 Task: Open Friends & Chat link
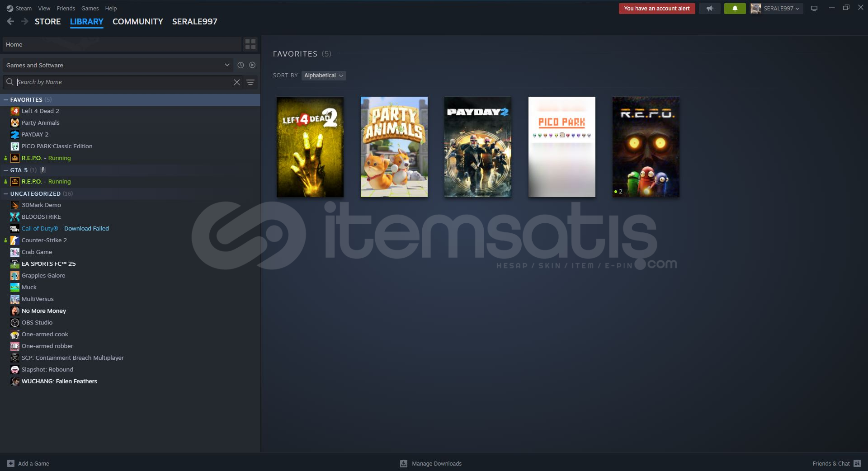click(x=831, y=463)
